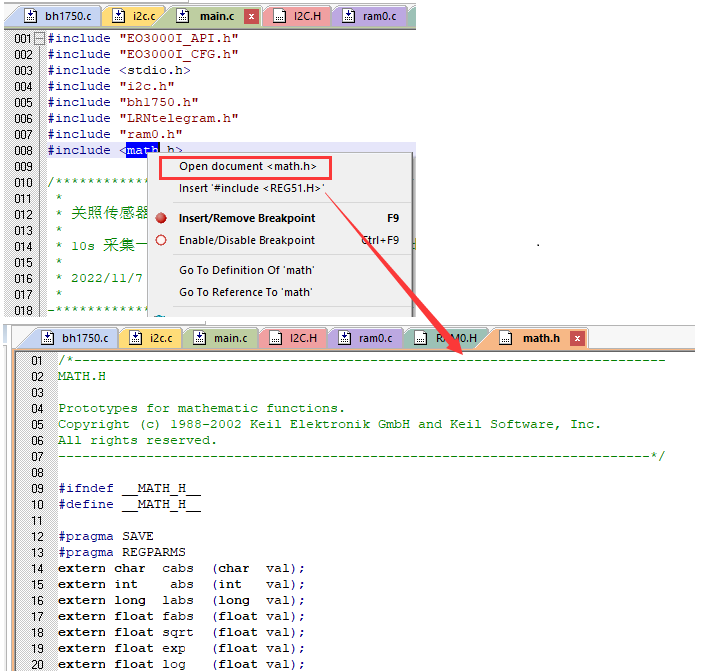
Task: Close the math.h tab with the red X
Action: (x=578, y=338)
